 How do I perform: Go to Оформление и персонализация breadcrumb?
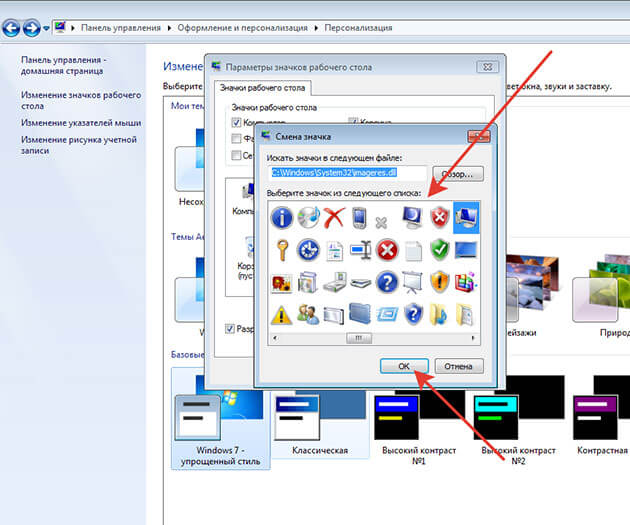pyautogui.click(x=243, y=28)
